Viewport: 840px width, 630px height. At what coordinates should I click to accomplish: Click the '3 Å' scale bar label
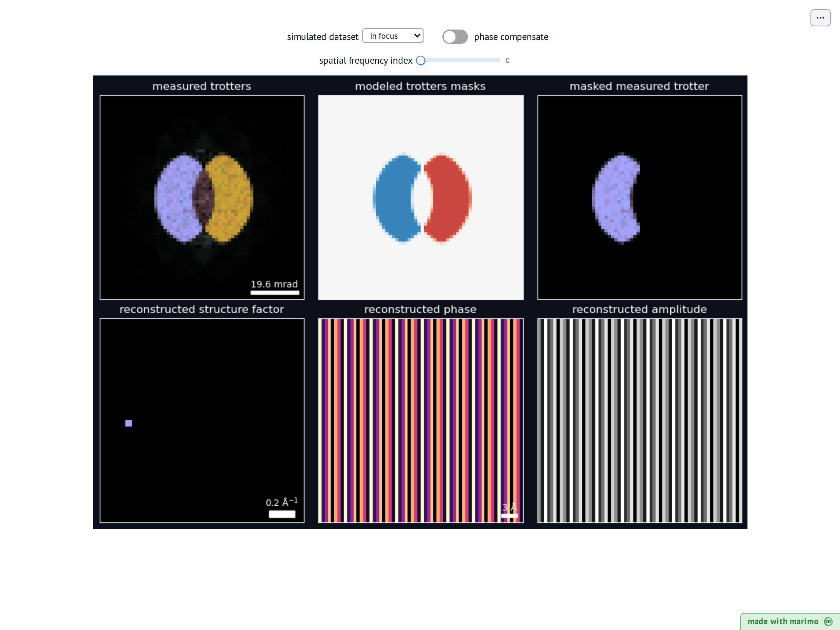coord(509,507)
